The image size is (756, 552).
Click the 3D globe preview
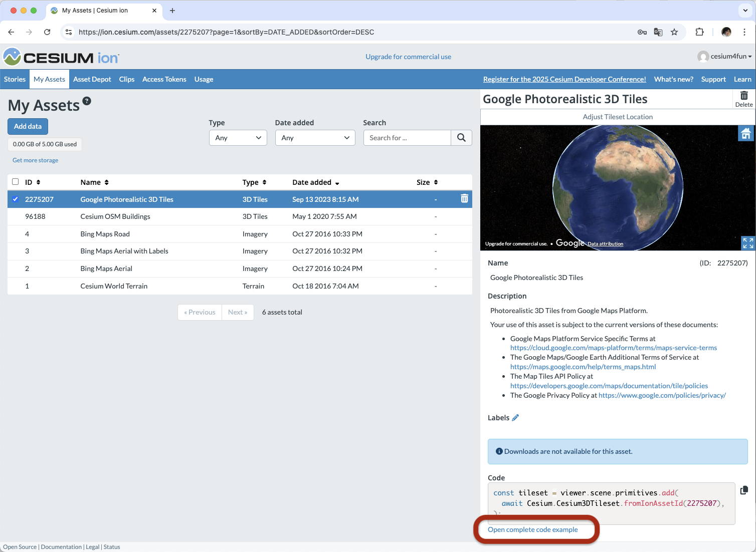coord(618,188)
